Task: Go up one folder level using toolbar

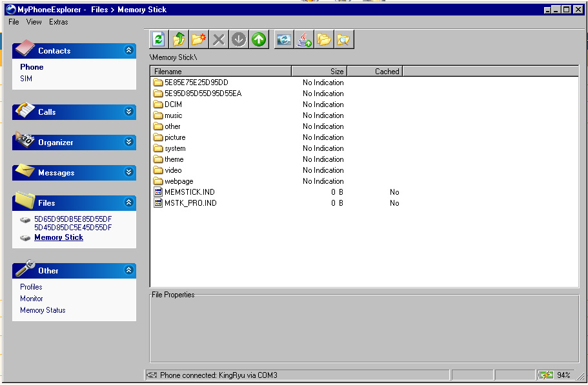Action: click(x=179, y=40)
